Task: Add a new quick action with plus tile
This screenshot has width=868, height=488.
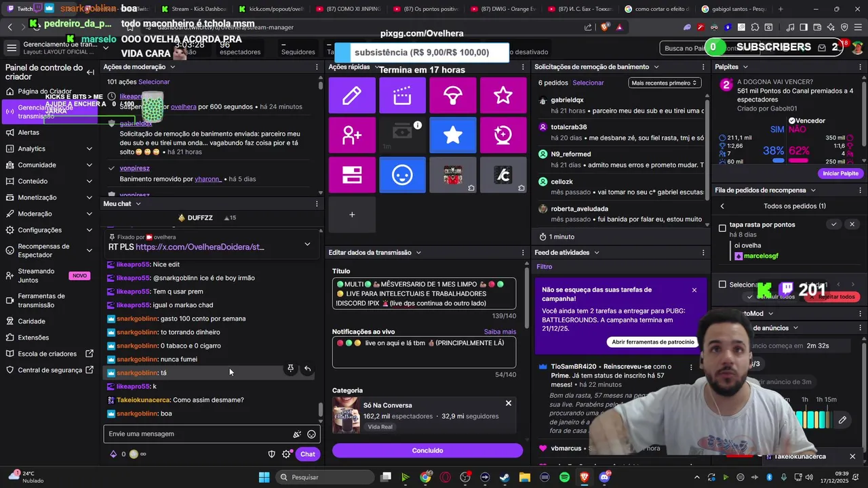Action: (x=352, y=215)
